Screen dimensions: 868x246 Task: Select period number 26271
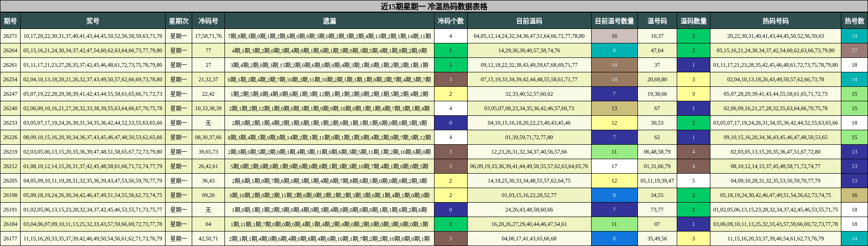pos(10,36)
